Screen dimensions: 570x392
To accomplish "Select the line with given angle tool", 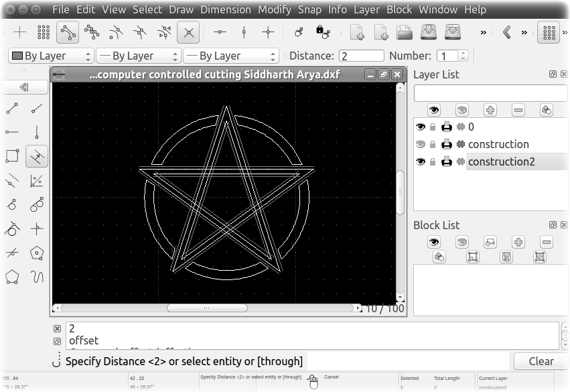I will (37, 109).
